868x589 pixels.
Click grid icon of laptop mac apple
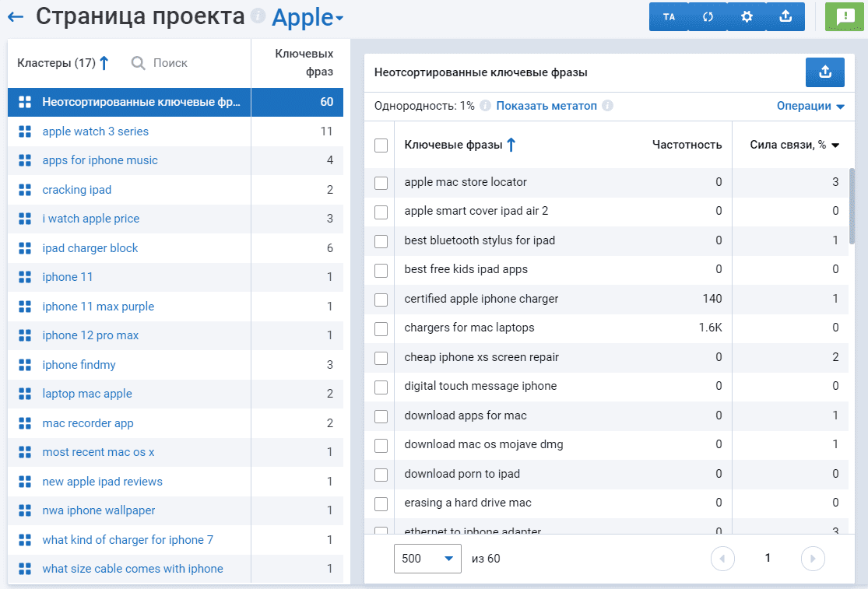tap(25, 394)
